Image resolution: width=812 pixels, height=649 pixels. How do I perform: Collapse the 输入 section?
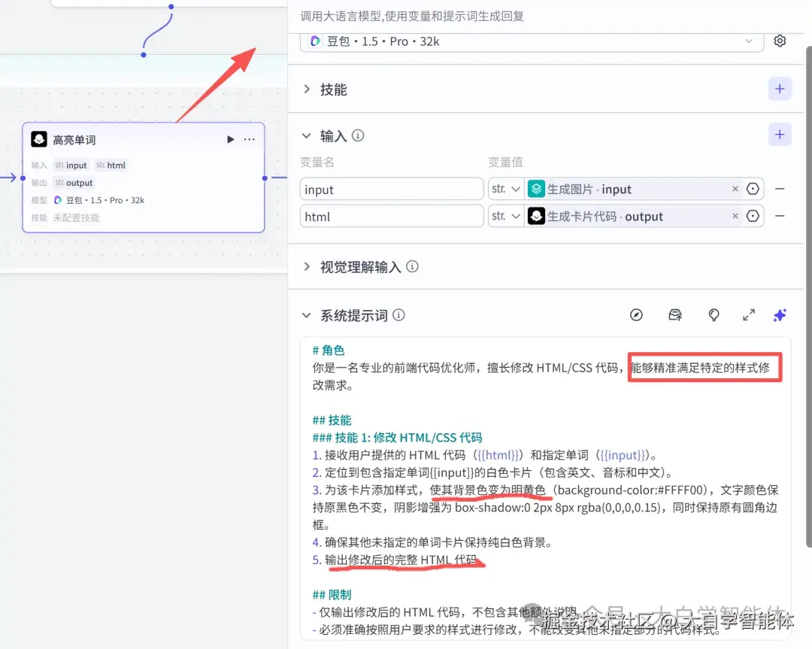pyautogui.click(x=306, y=136)
